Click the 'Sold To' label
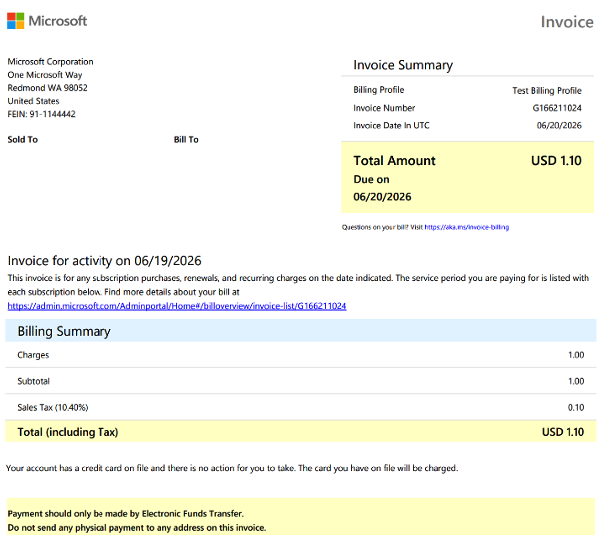Image resolution: width=610 pixels, height=546 pixels. click(23, 139)
